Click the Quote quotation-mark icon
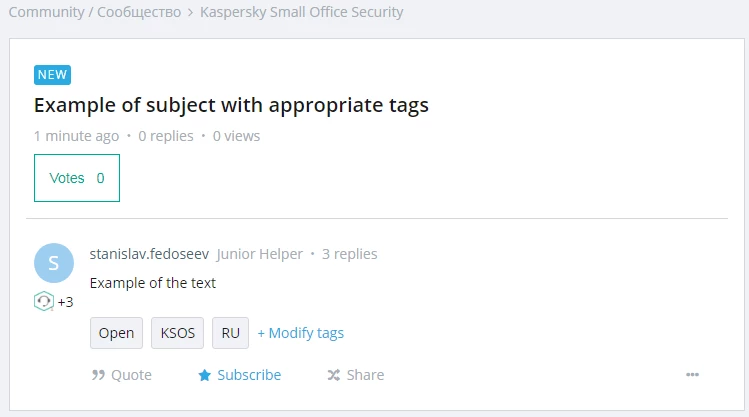The height and width of the screenshot is (417, 749). point(98,375)
